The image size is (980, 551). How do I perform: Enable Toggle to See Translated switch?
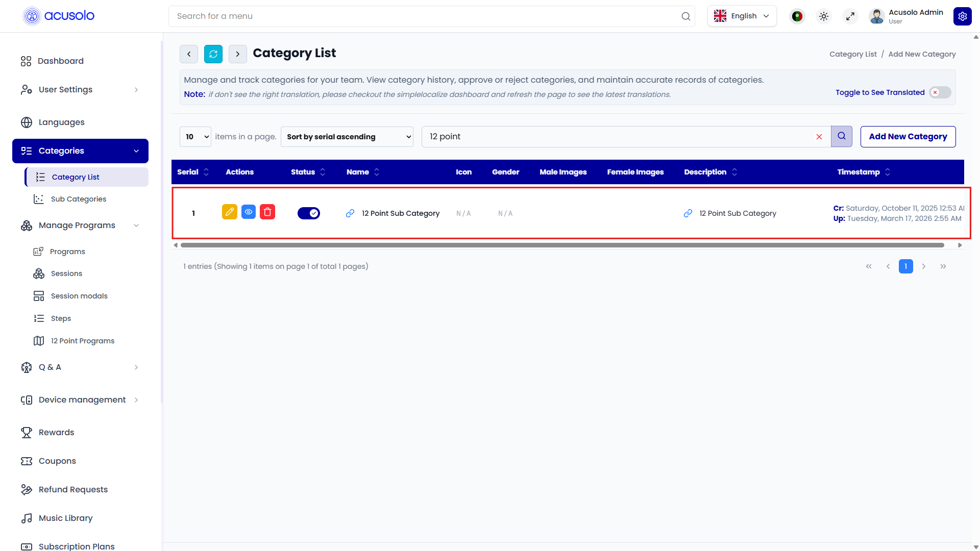[940, 92]
